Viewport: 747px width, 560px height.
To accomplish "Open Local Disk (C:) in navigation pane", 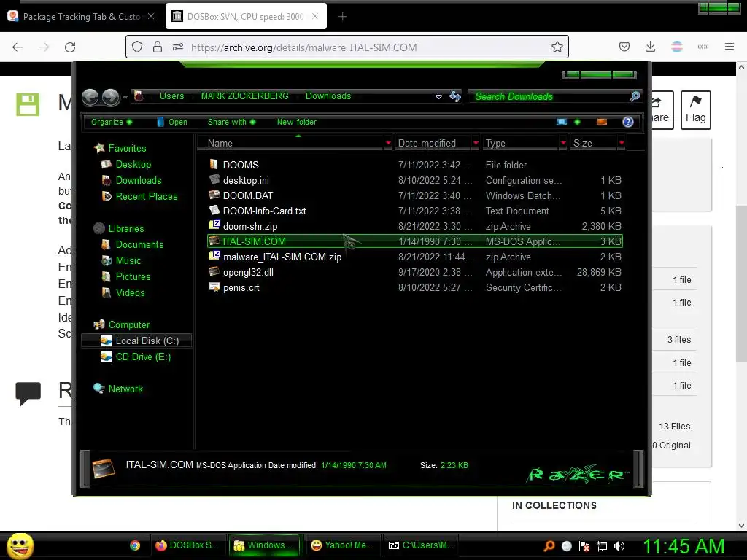I will click(x=136, y=341).
